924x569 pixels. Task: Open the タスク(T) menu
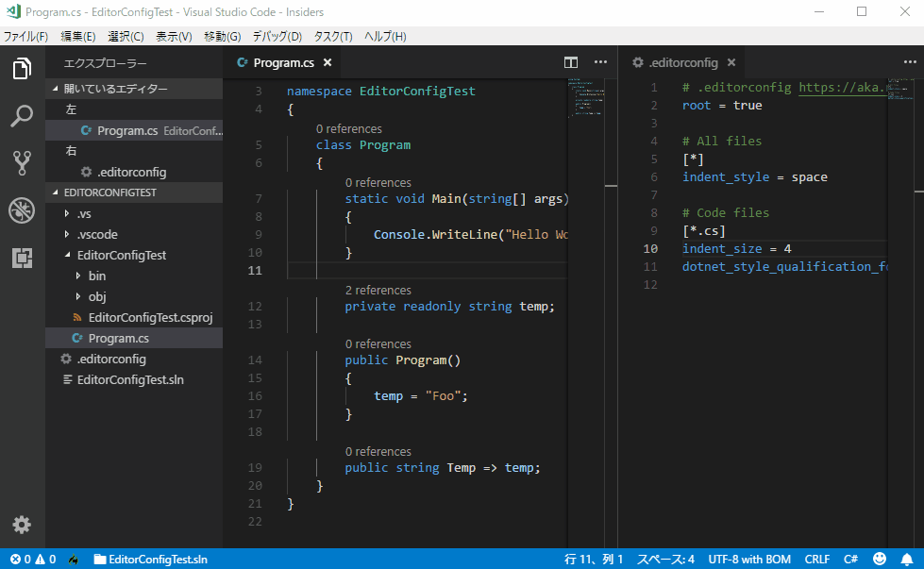(333, 37)
